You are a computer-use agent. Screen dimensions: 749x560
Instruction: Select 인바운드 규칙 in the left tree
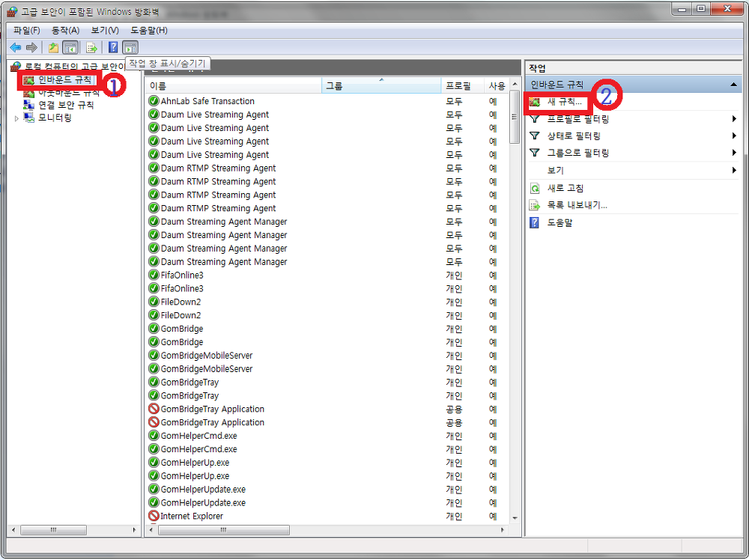tap(65, 79)
